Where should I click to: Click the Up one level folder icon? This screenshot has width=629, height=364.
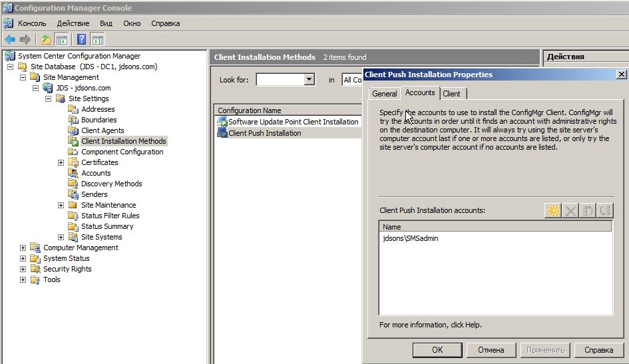pyautogui.click(x=46, y=39)
